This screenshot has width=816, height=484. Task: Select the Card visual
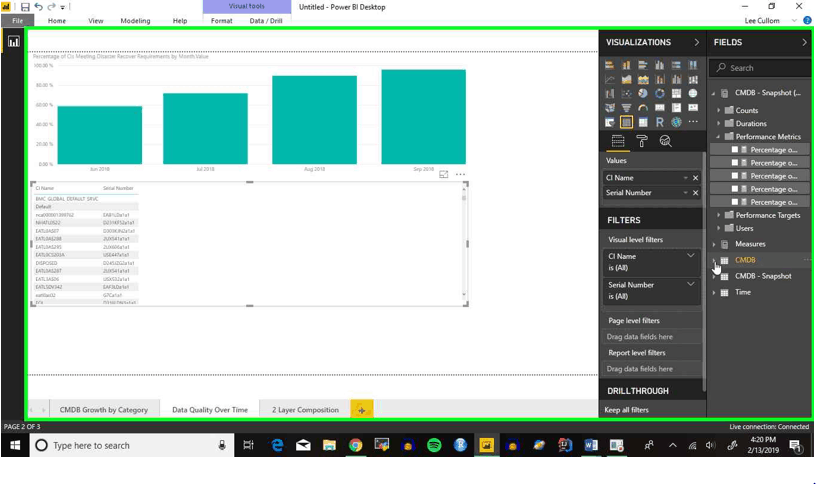659,108
